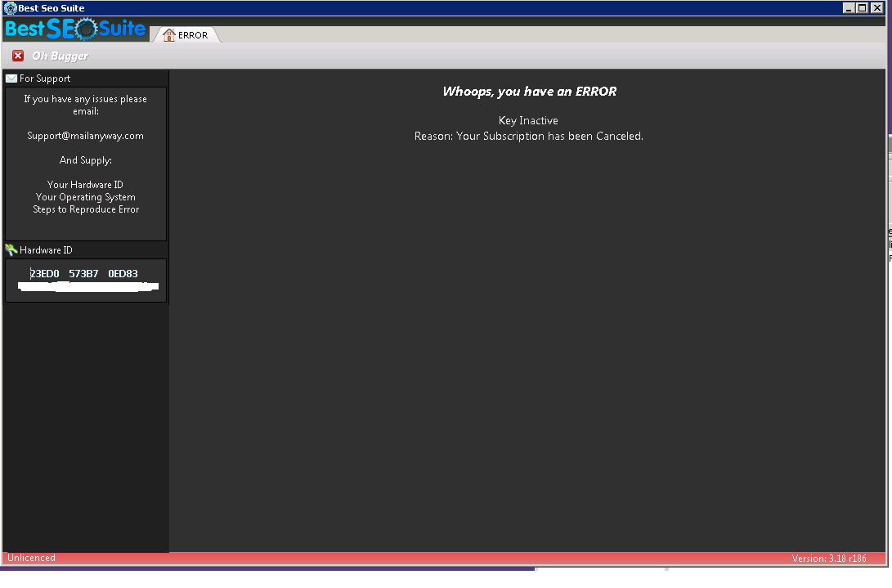This screenshot has width=892, height=588.
Task: Click the home icon on ERROR tab
Action: 169,35
